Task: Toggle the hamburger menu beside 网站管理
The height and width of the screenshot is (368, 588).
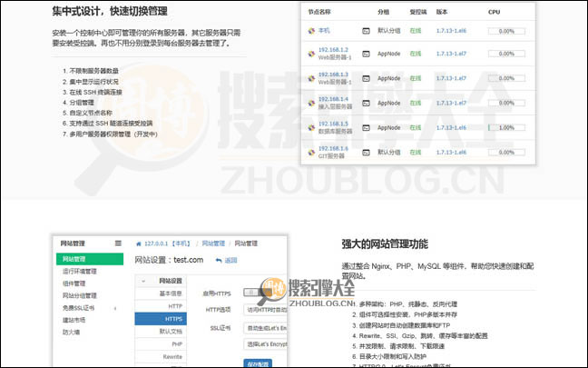Action: 118,244
